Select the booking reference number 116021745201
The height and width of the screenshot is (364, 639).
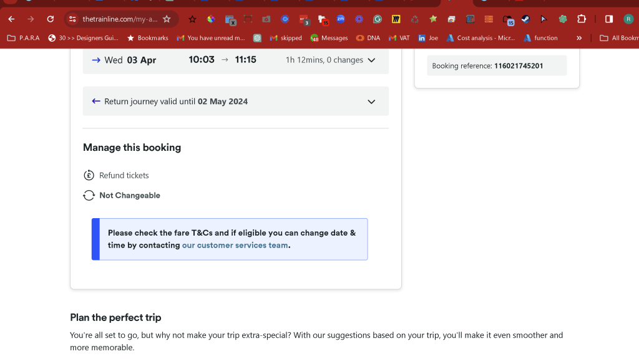point(519,66)
